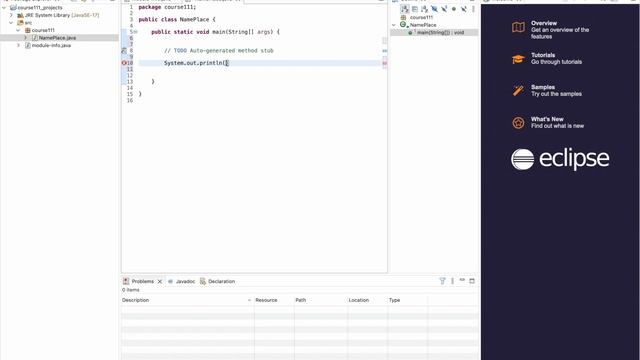640x360 pixels.
Task: Collapse the NamePlace class in Outline
Action: tap(394, 25)
